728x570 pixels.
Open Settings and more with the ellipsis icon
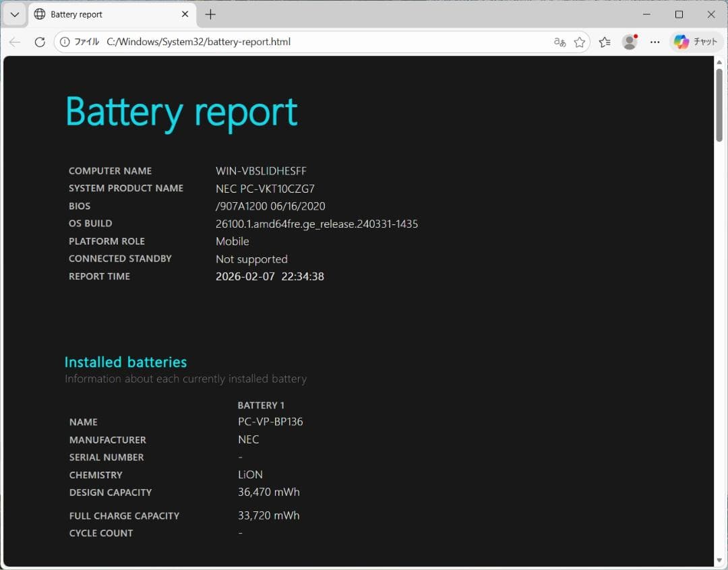[x=655, y=41]
